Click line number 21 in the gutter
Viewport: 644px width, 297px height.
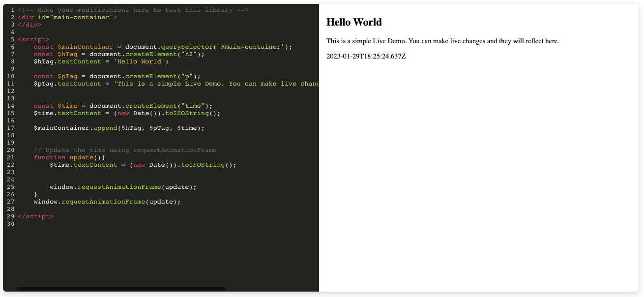[11, 157]
